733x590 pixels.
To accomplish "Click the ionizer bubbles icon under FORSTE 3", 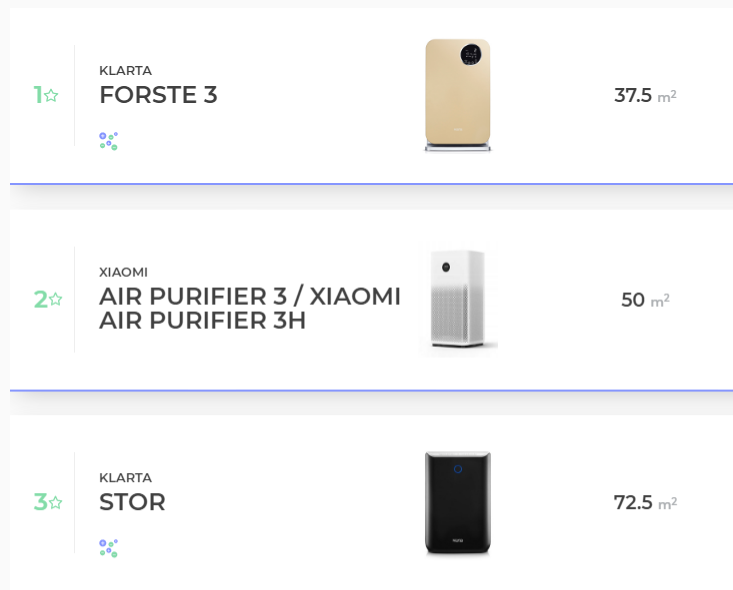I will click(108, 141).
